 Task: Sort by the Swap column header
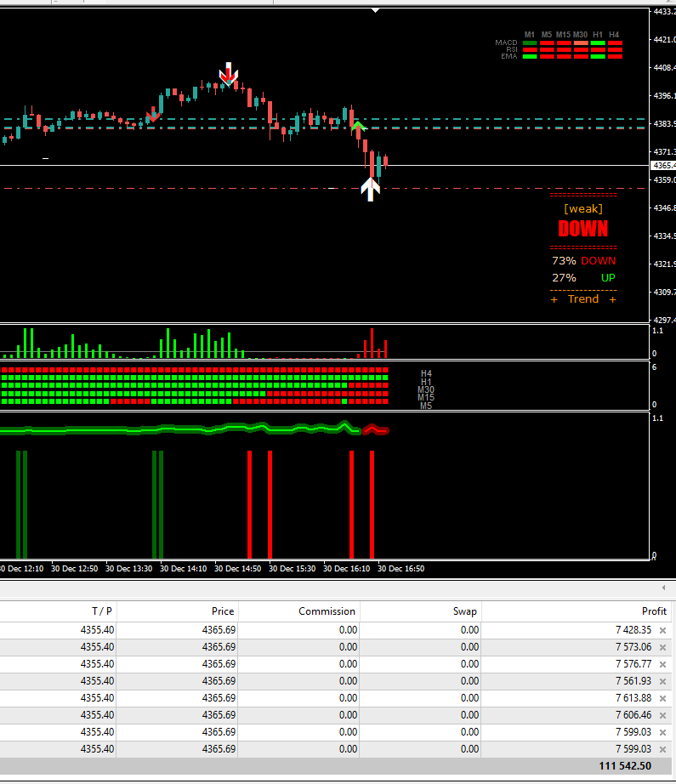(x=464, y=611)
